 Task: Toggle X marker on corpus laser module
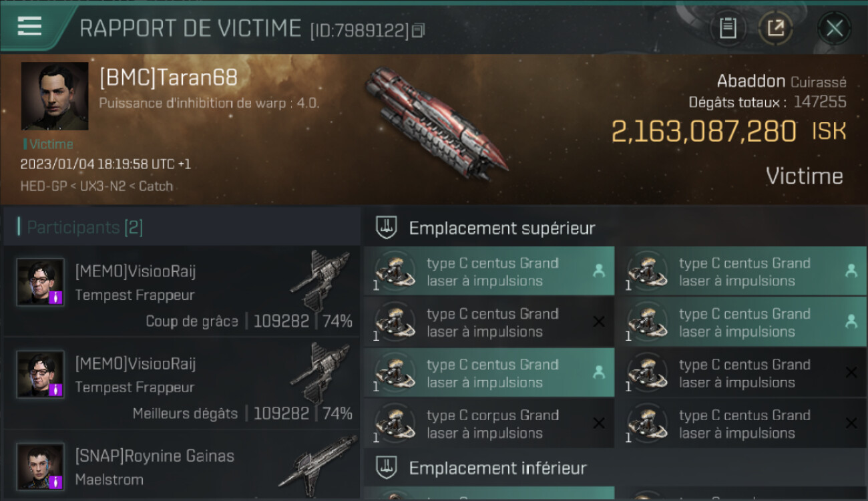pyautogui.click(x=599, y=424)
